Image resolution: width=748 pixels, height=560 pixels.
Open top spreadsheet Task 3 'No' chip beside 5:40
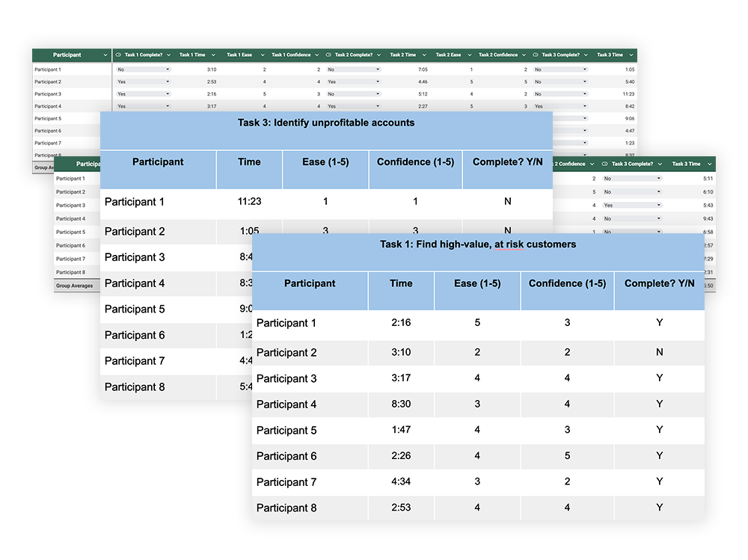[560, 81]
